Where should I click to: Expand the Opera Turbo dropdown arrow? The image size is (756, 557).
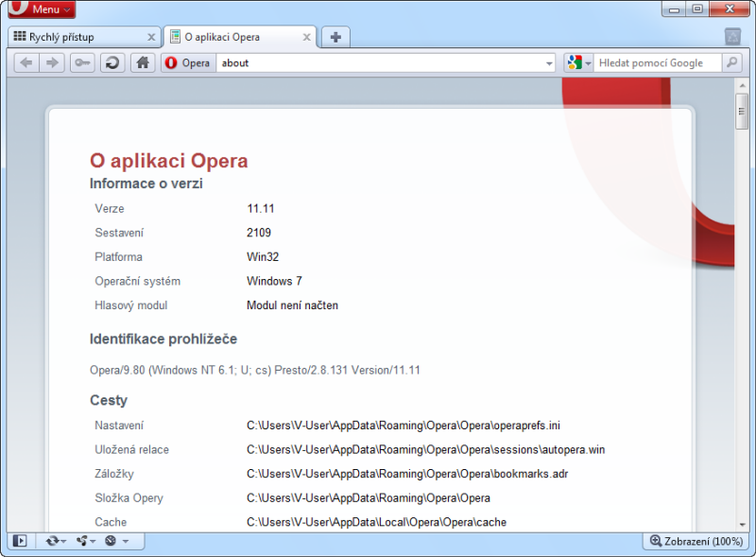tap(126, 541)
